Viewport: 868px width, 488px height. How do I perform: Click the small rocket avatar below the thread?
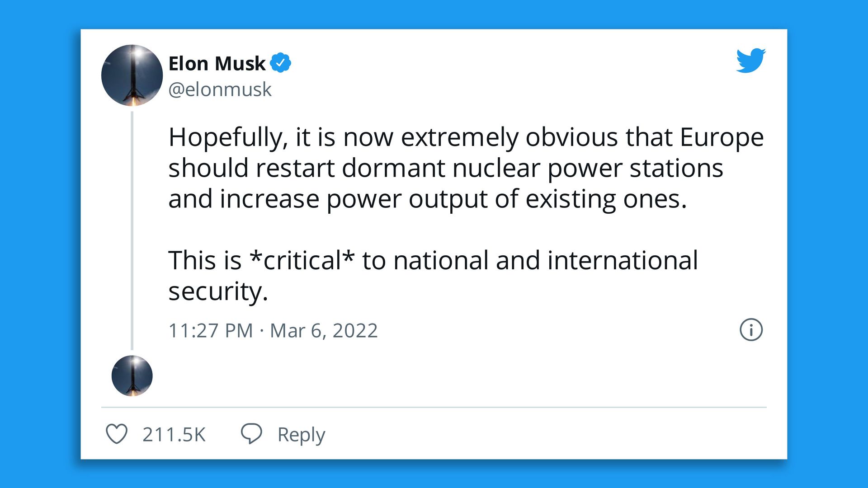click(x=132, y=376)
